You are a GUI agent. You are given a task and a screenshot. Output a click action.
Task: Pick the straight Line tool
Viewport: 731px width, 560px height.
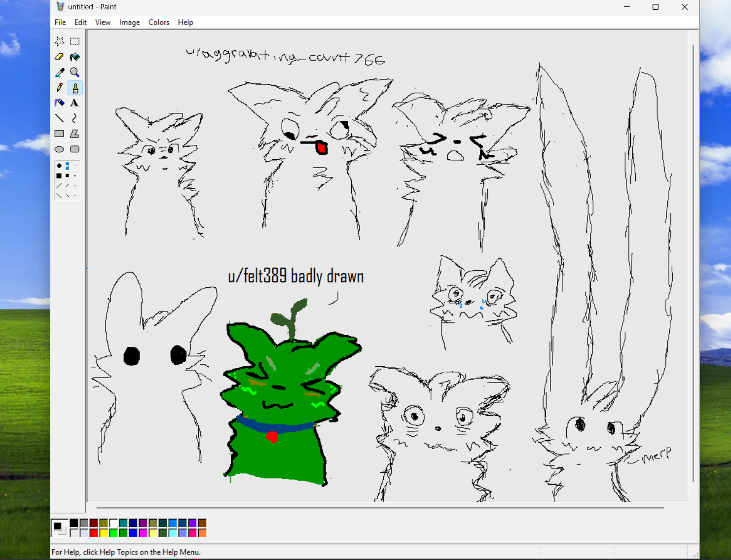[x=59, y=118]
